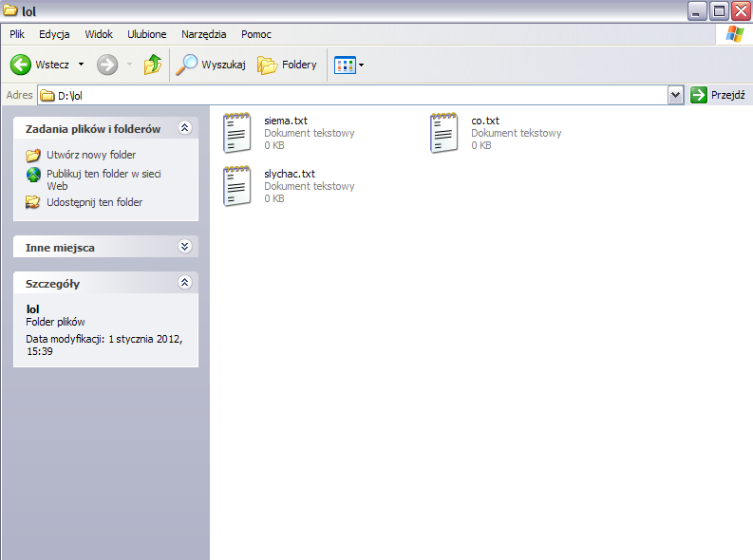Open the Plik menu
753x560 pixels.
tap(17, 34)
